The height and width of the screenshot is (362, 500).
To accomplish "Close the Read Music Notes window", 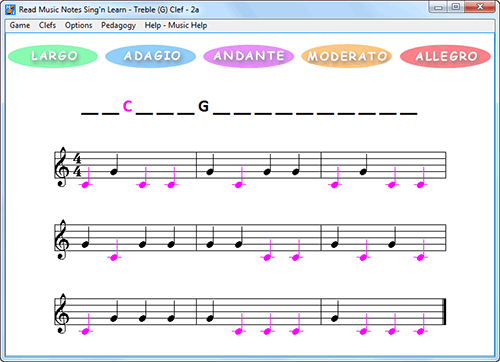I will click(480, 7).
